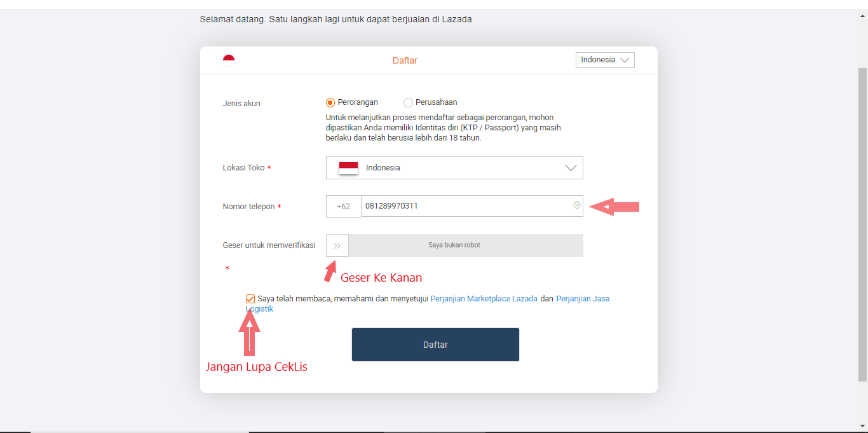Viewport: 868px width, 433px height.
Task: Click the Daftar heading tab
Action: coord(405,61)
